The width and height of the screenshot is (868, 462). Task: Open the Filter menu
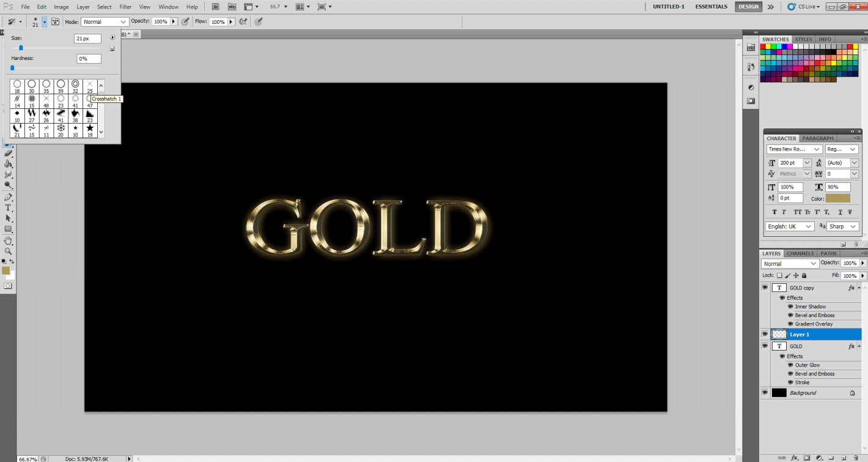pos(125,7)
